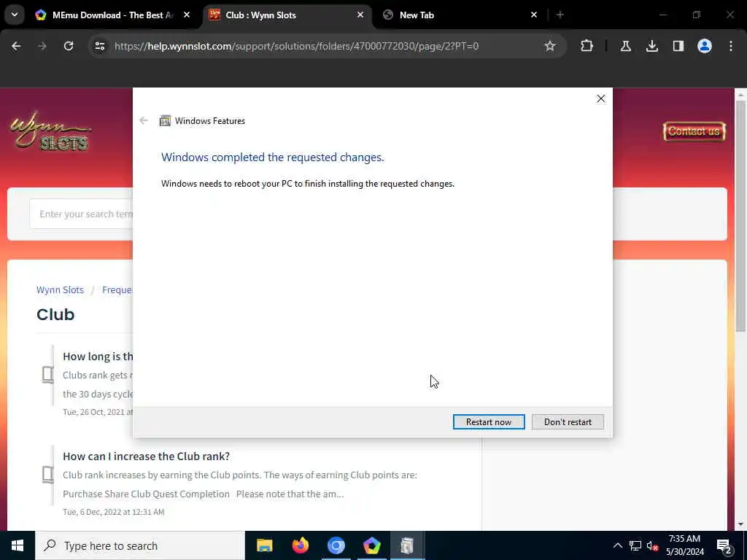Click the Restart now button
Image resolution: width=747 pixels, height=560 pixels.
pos(489,422)
